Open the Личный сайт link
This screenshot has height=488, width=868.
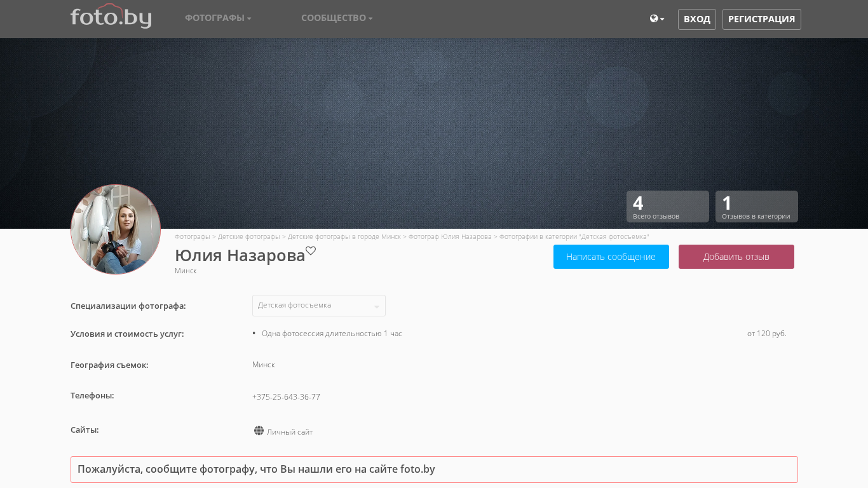click(x=290, y=432)
